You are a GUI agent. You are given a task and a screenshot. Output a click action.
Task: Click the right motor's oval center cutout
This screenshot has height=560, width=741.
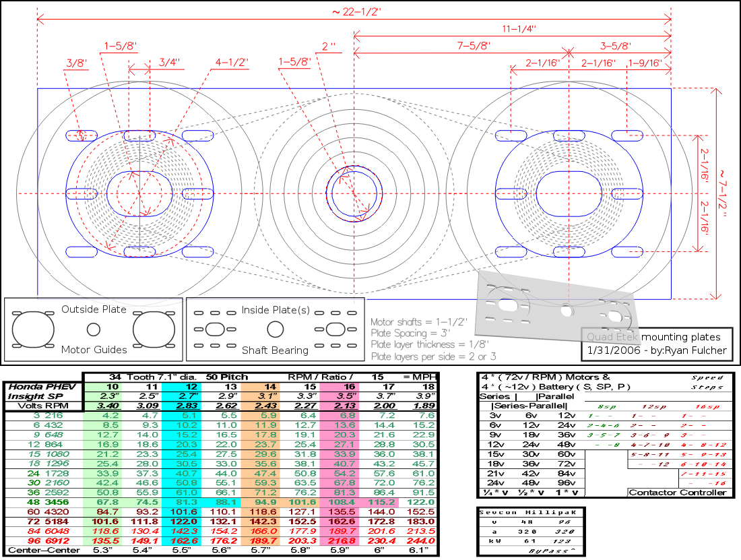click(x=569, y=193)
